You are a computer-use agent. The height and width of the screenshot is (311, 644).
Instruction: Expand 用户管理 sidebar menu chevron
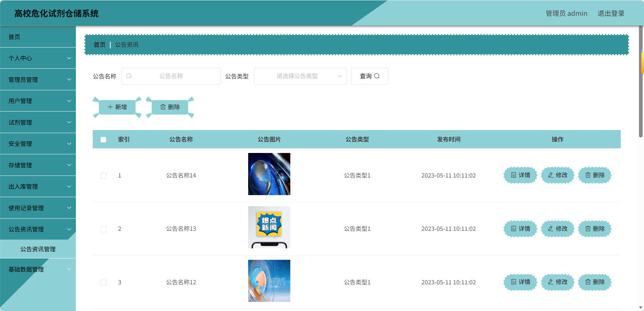pos(69,101)
